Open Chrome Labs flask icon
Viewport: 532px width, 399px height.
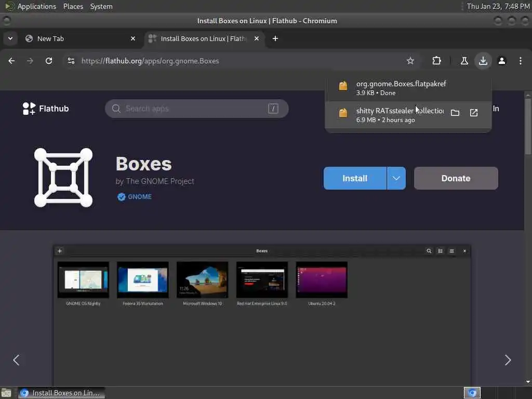(x=464, y=61)
